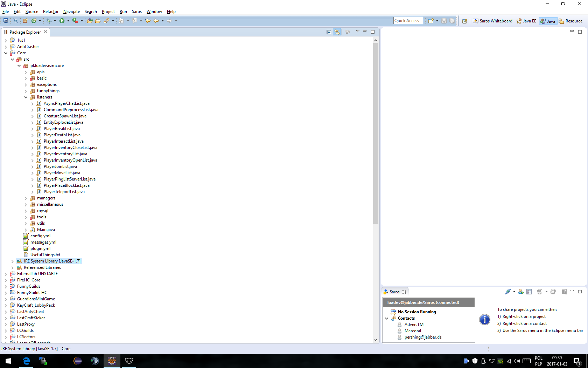Click Collapse All in Package Explorer

coord(329,32)
